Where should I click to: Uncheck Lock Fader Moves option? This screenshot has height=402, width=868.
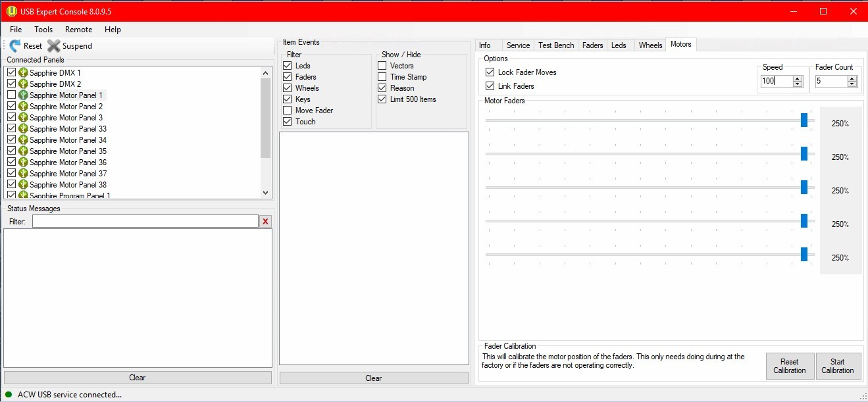click(x=490, y=72)
